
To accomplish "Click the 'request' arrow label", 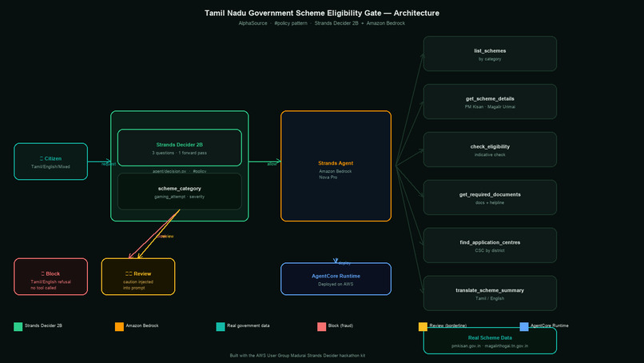I will click(x=109, y=164).
